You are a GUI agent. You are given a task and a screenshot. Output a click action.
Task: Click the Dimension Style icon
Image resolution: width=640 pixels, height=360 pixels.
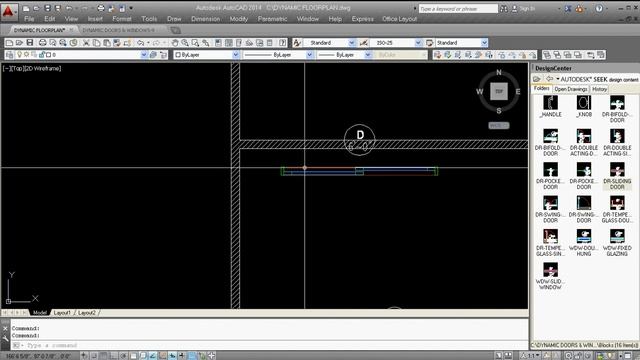(x=363, y=42)
